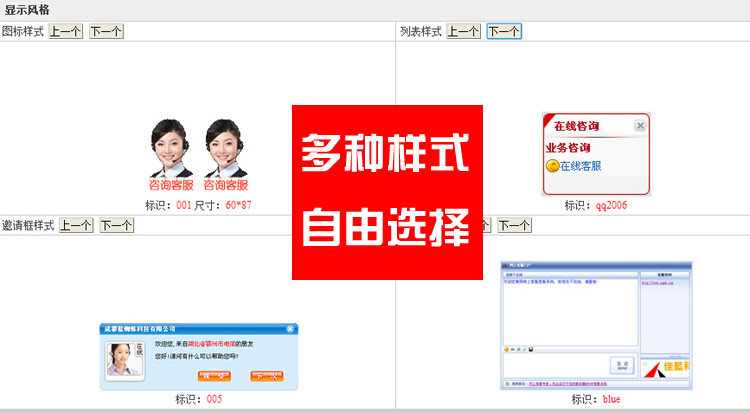Click the 在线咨询 title in list preview
Screen dimensions: 750x413
click(576, 126)
